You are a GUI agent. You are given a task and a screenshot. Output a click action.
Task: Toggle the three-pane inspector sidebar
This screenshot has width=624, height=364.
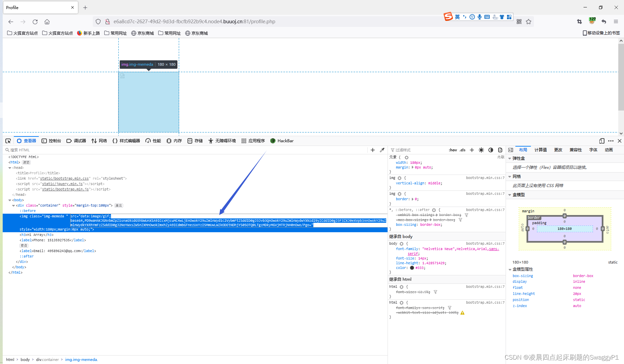pos(511,150)
